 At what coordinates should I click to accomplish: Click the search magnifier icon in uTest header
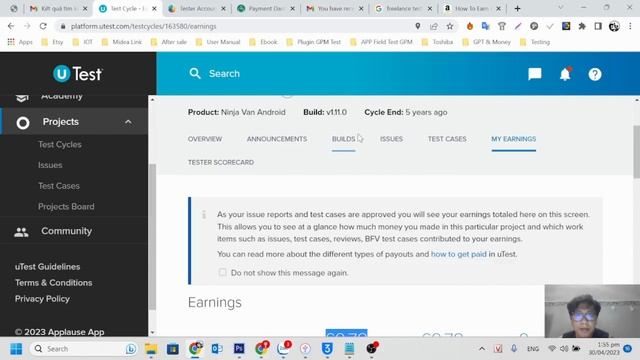[x=195, y=73]
